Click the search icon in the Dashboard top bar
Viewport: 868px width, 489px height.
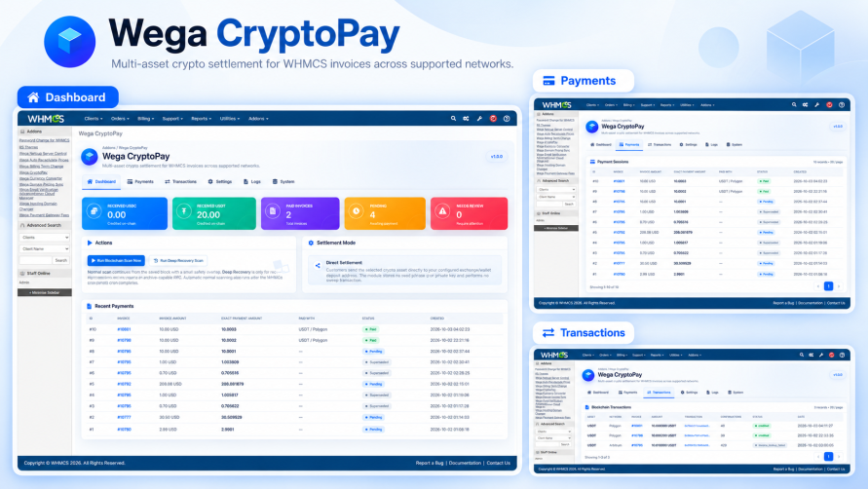(453, 119)
